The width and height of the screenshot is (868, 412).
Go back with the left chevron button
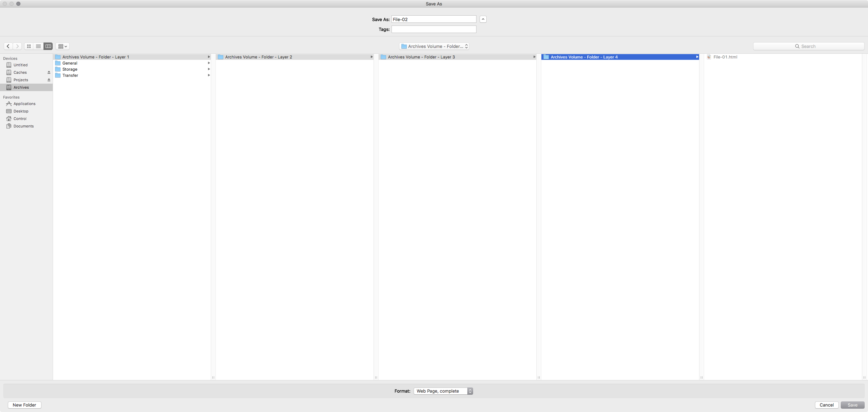8,46
